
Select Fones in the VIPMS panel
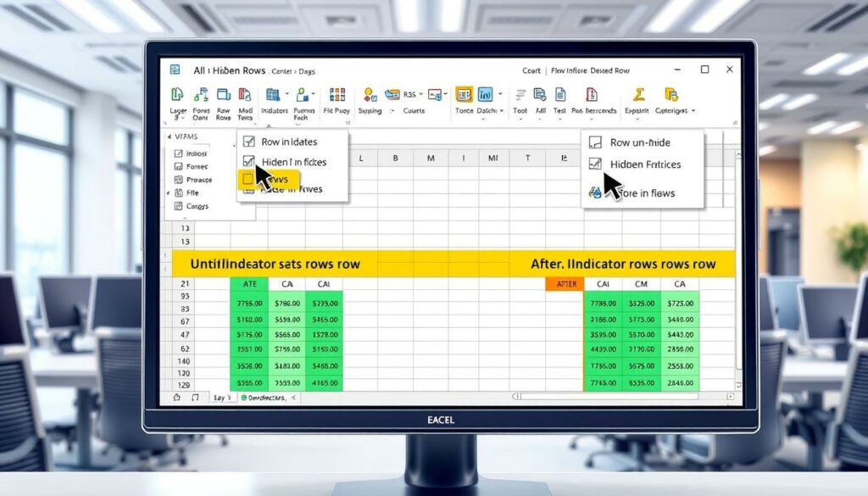(x=197, y=167)
